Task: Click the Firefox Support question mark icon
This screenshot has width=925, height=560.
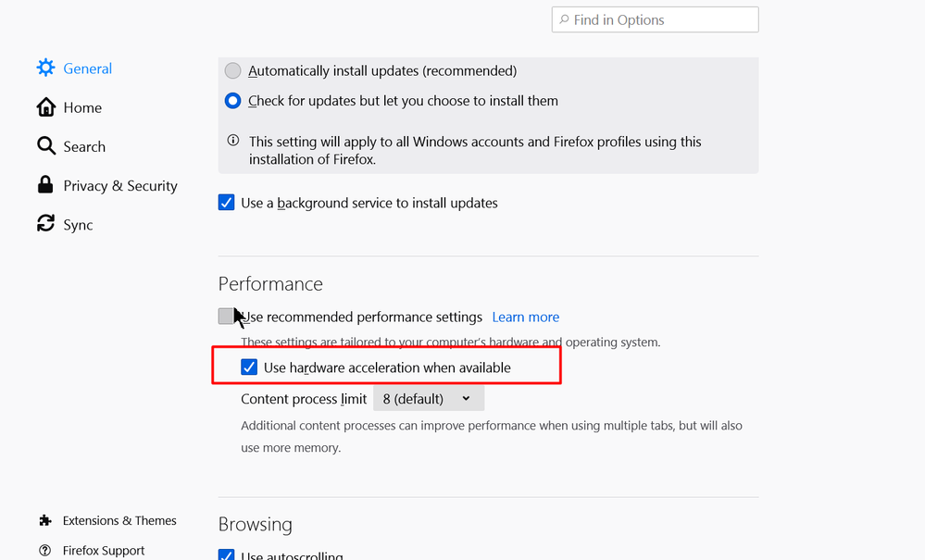Action: 44,550
